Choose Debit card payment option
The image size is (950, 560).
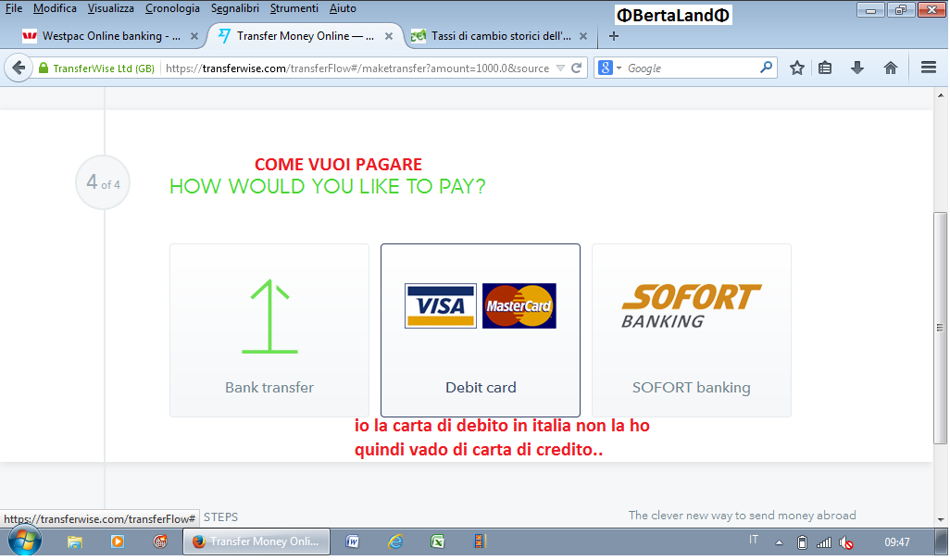tap(481, 330)
